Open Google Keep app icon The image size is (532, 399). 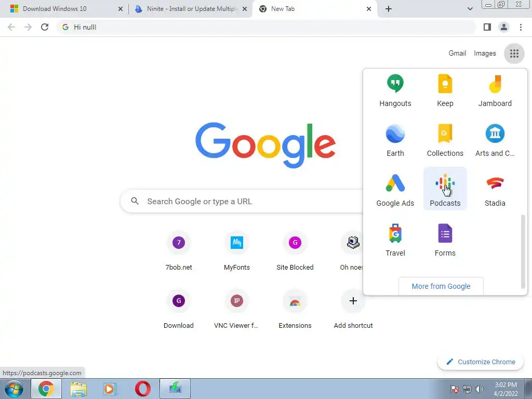pos(445,91)
